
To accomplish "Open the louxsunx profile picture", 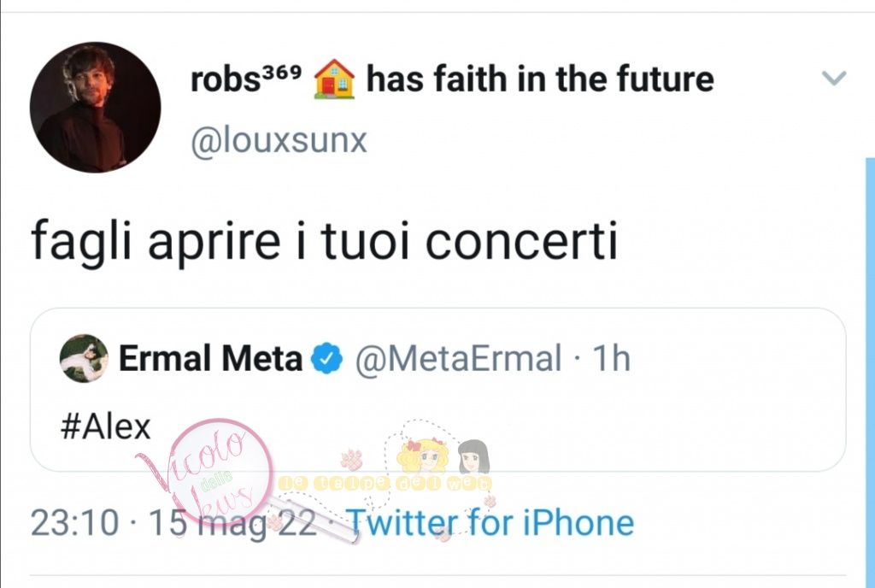I will pos(96,107).
